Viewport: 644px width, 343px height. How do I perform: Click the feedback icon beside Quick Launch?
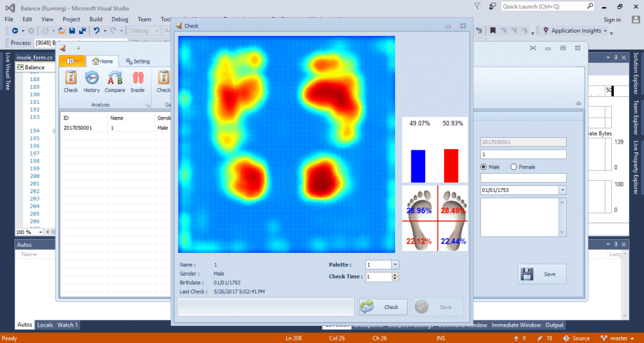click(x=491, y=7)
